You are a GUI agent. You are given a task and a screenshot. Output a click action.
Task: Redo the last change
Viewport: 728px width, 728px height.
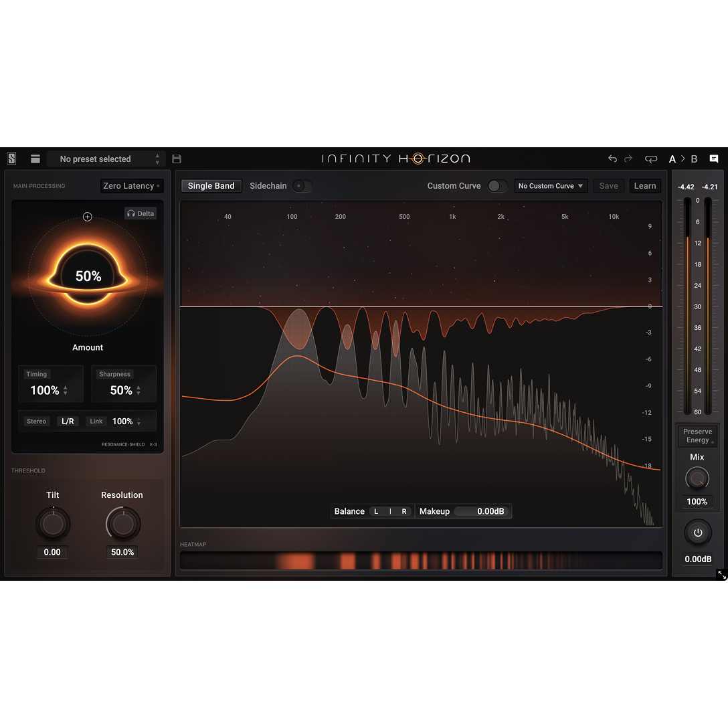pos(628,159)
